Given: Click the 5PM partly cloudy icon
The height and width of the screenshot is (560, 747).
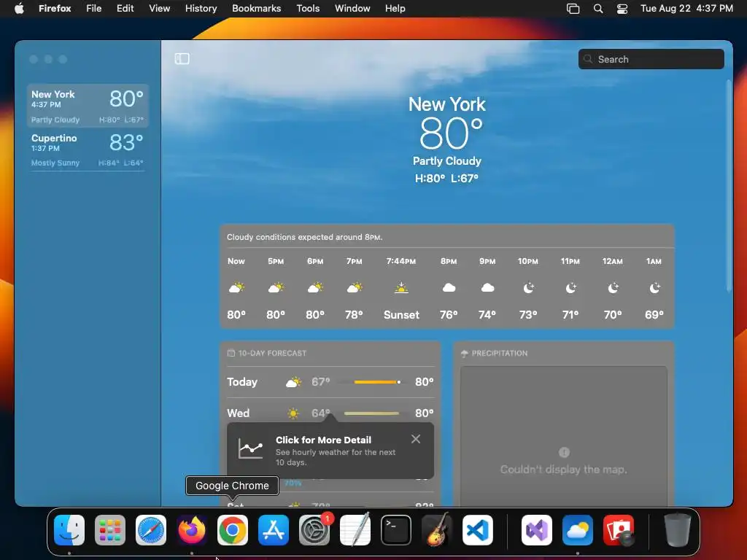Looking at the screenshot, I should coord(276,287).
